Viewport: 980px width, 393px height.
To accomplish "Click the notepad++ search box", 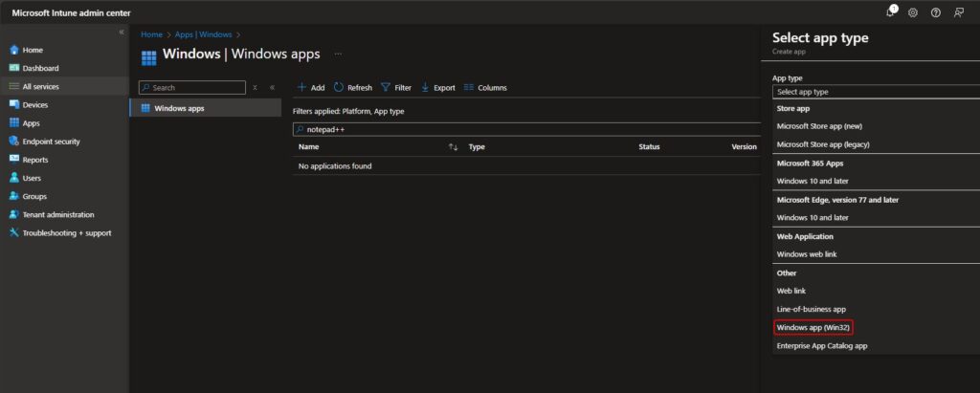I will (526, 129).
